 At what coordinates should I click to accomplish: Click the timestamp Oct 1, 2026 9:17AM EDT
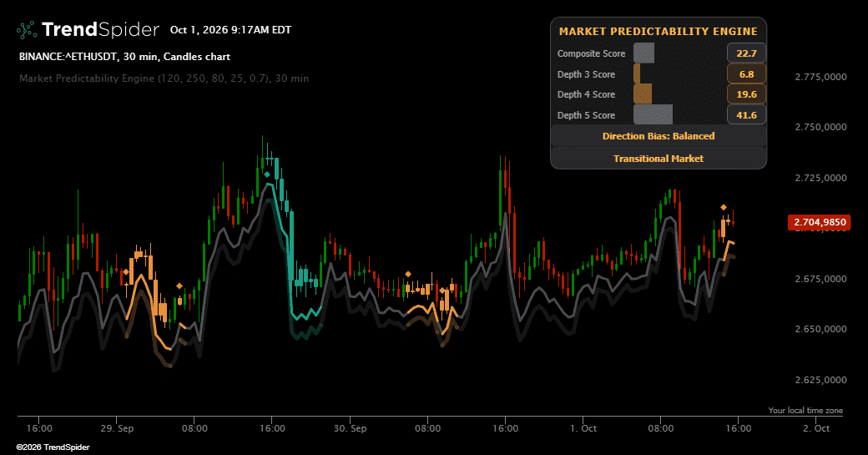coord(231,30)
